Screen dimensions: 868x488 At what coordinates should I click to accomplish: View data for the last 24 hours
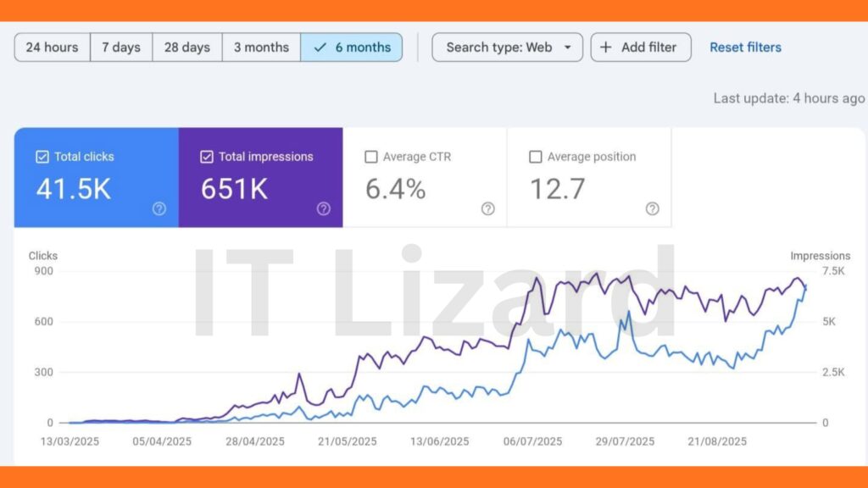point(52,47)
